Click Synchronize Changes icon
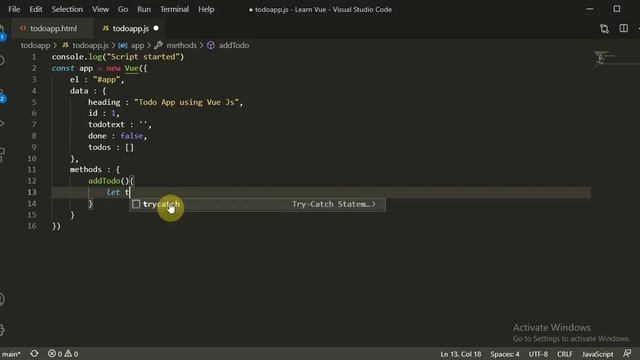This screenshot has height=360, width=640. [x=34, y=353]
